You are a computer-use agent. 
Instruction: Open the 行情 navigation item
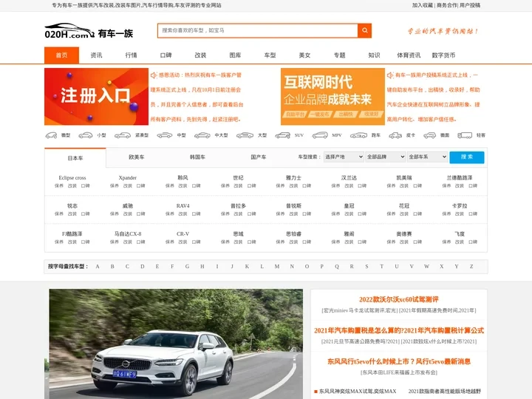click(131, 55)
